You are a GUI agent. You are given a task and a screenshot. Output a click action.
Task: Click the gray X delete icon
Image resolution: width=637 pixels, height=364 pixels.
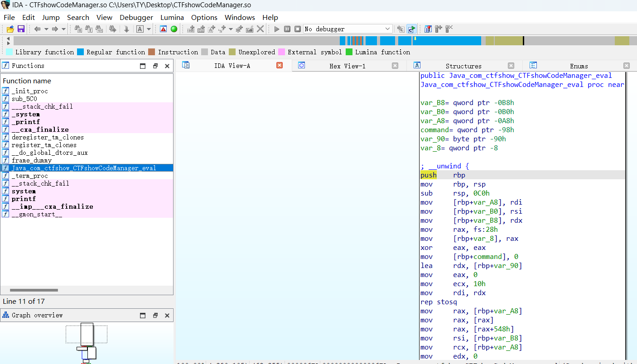pyautogui.click(x=261, y=29)
